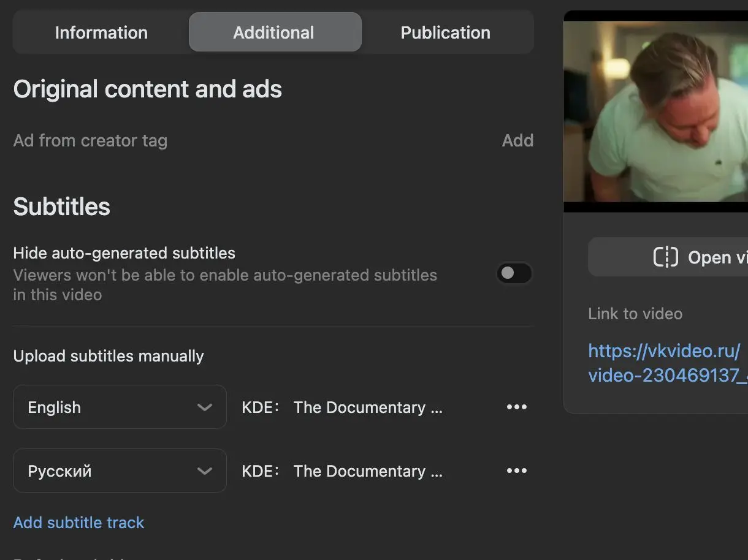Click the video preview thumbnail

[x=655, y=112]
